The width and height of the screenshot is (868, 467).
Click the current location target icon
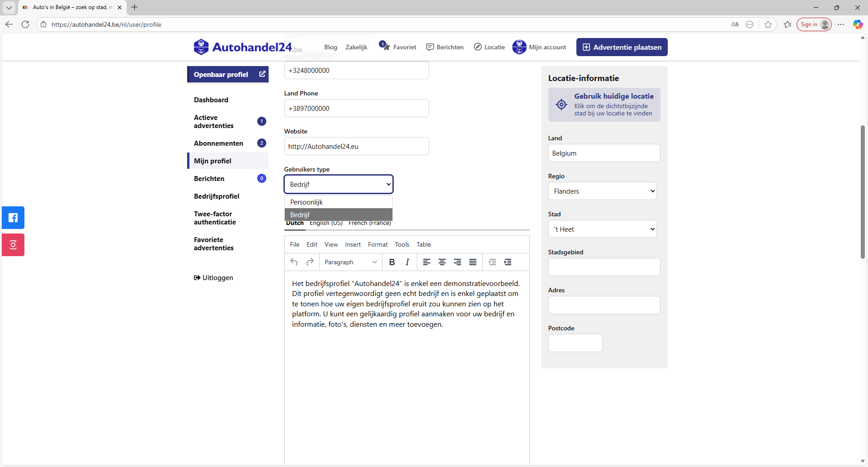(561, 105)
